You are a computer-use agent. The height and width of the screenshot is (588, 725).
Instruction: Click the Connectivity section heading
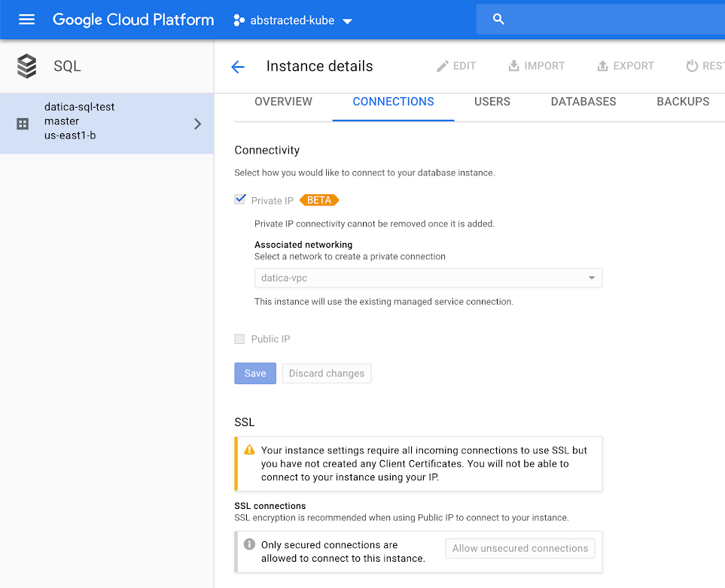(x=267, y=151)
